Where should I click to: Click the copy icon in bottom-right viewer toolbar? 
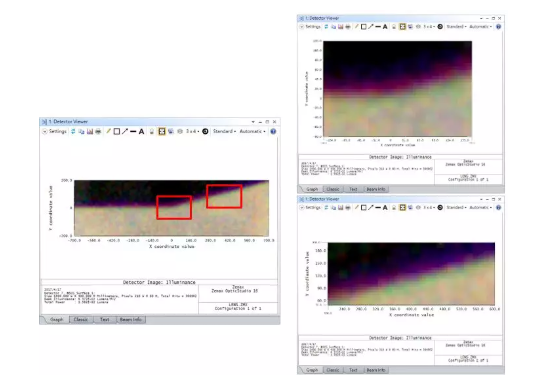click(x=333, y=207)
